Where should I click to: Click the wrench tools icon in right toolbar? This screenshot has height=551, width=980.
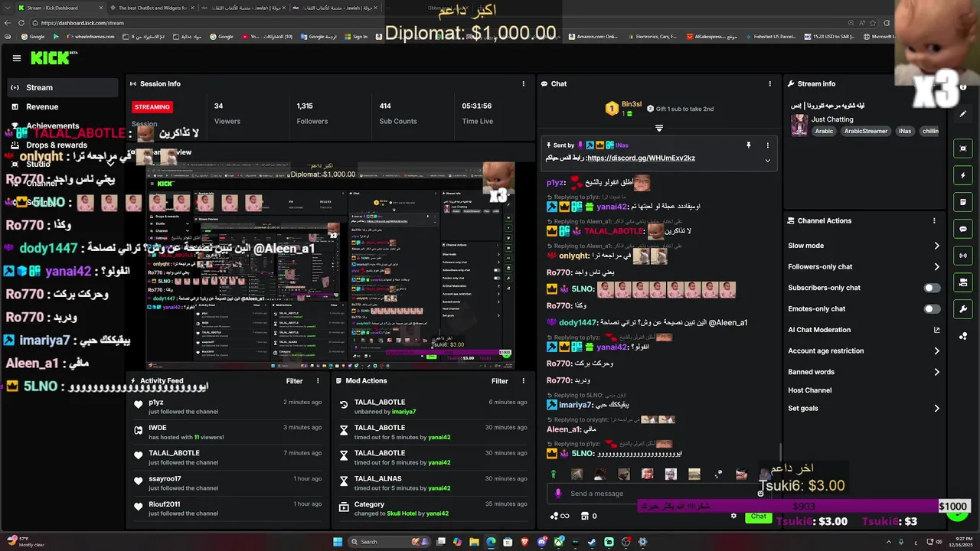click(963, 309)
